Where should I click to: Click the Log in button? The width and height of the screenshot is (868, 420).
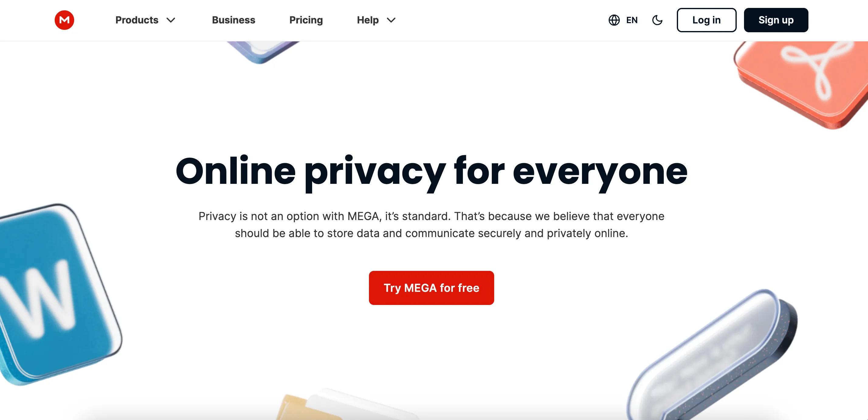(x=706, y=20)
